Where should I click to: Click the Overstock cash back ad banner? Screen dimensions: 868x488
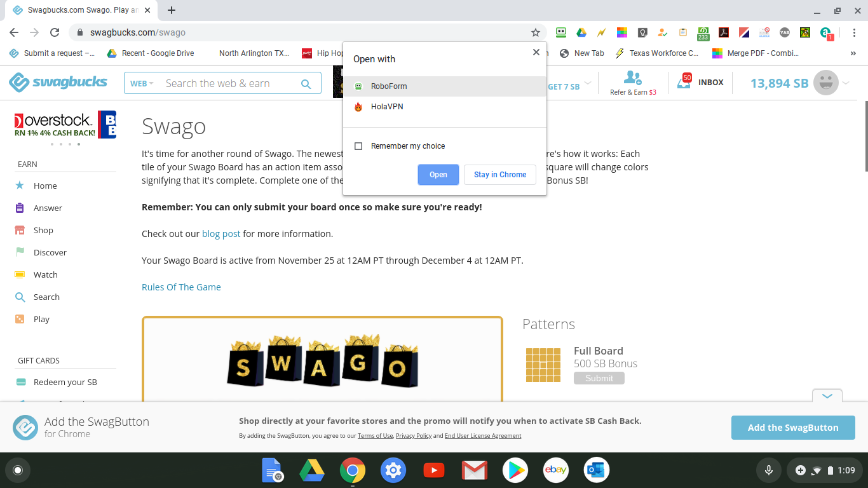point(65,125)
